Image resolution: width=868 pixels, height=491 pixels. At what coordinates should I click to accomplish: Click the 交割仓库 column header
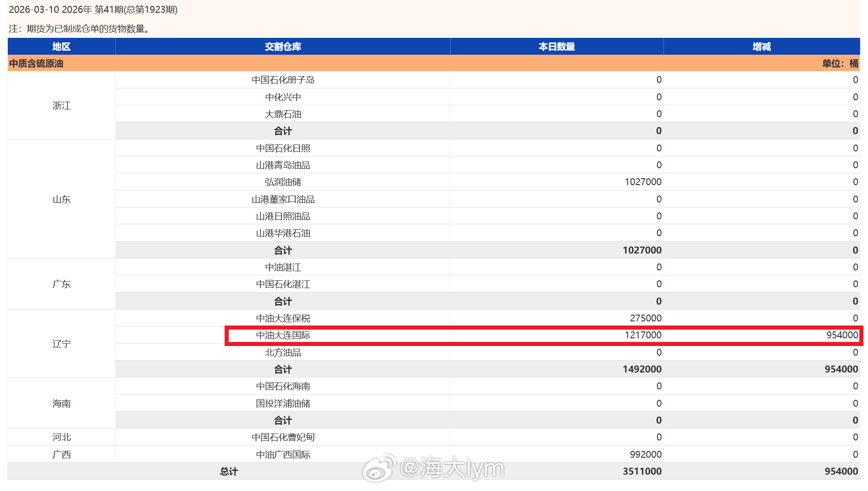click(x=283, y=46)
